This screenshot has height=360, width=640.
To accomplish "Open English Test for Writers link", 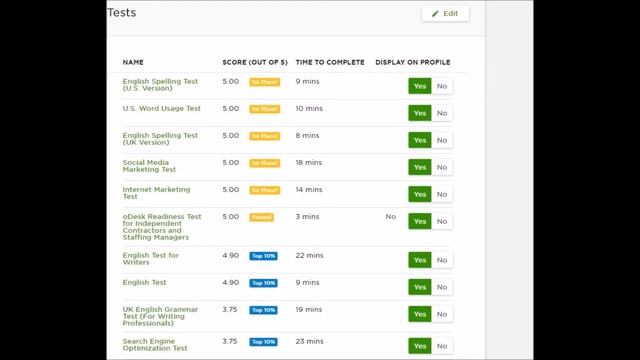I will point(151,259).
